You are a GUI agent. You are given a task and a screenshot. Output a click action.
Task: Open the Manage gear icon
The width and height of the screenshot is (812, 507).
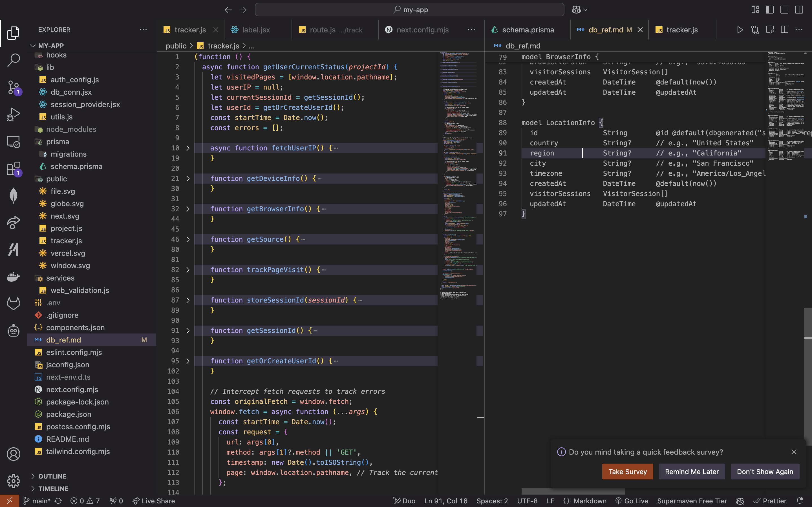[x=14, y=481]
